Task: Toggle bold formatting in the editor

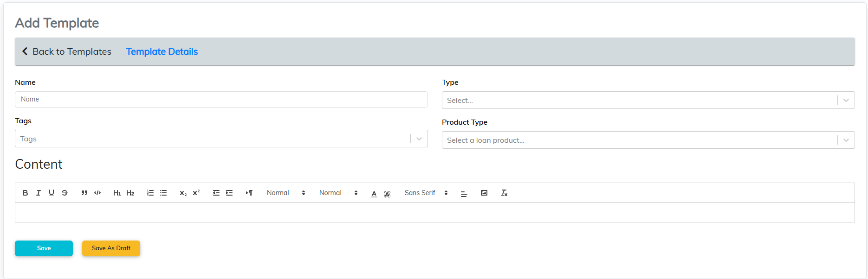Action: 26,193
